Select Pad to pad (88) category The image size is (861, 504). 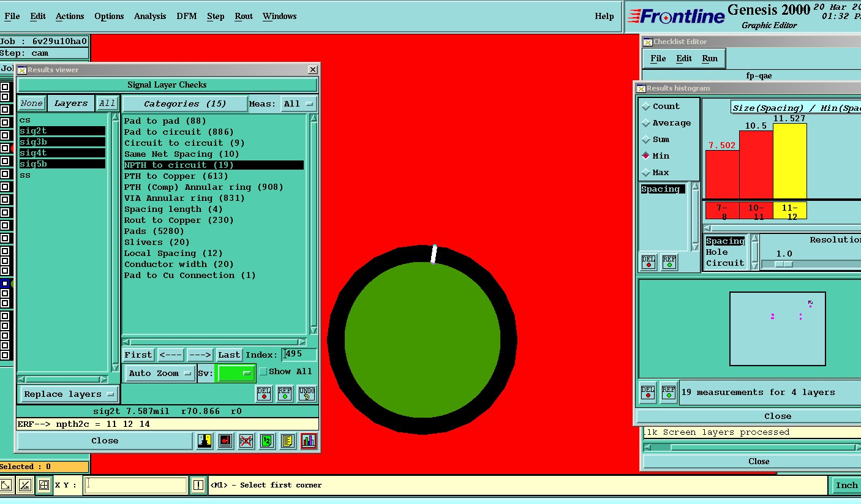pyautogui.click(x=165, y=121)
